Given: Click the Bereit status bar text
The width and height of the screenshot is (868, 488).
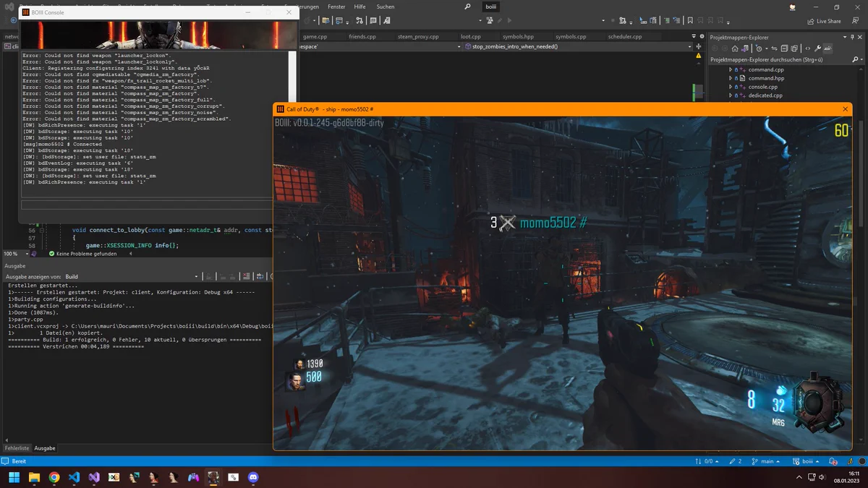Looking at the screenshot, I should tap(19, 461).
